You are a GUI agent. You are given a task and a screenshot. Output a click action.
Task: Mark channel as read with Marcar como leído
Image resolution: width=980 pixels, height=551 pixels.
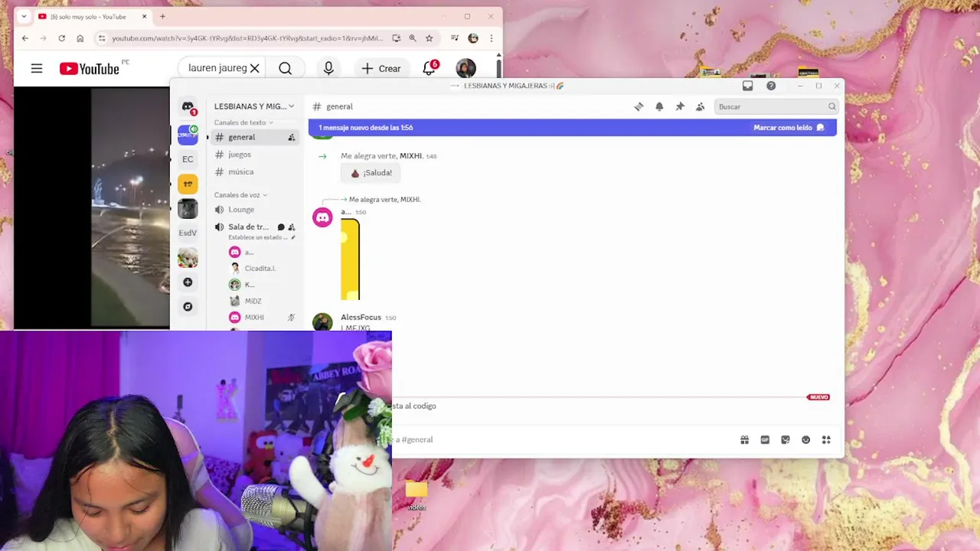coord(789,128)
